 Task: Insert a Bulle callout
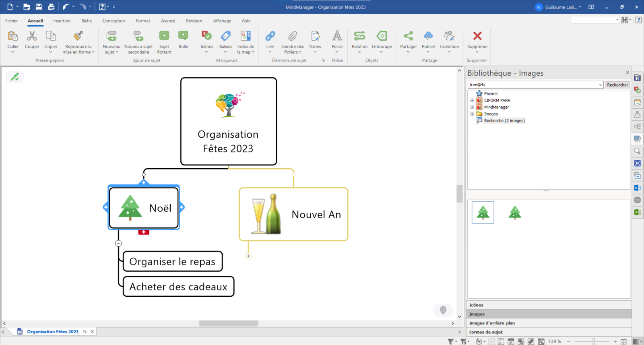[183, 36]
